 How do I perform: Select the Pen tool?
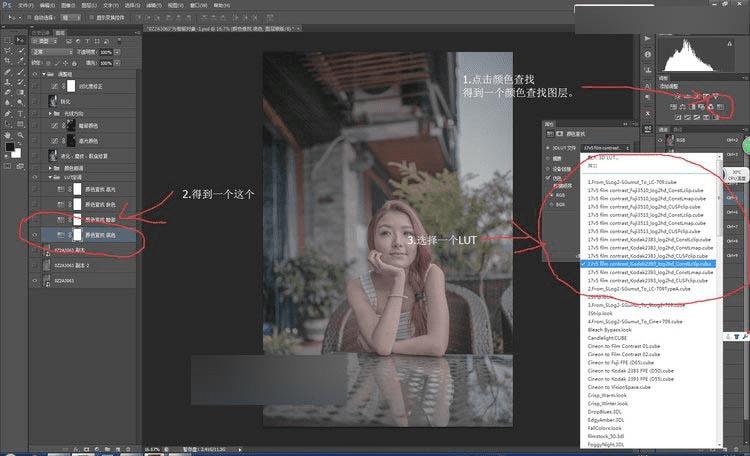(8, 113)
